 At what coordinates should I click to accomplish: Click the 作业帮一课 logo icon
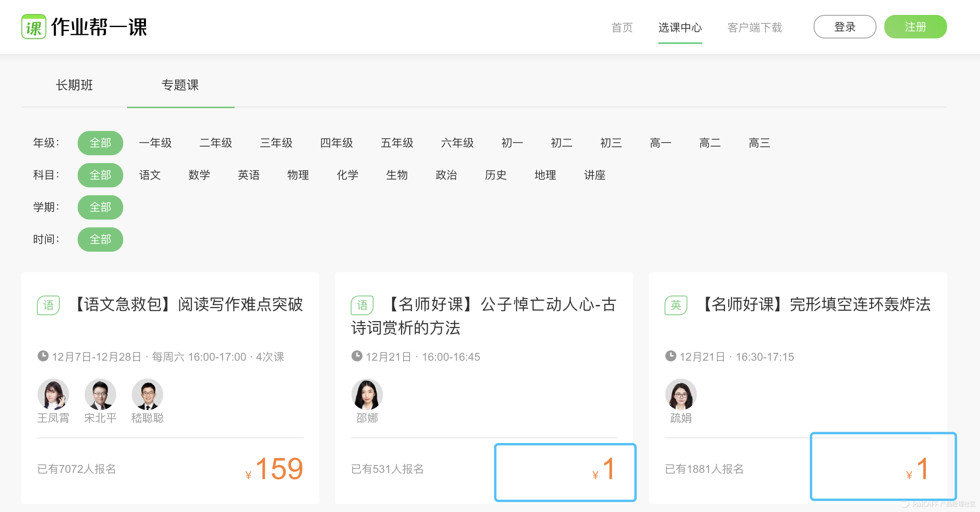point(34,27)
